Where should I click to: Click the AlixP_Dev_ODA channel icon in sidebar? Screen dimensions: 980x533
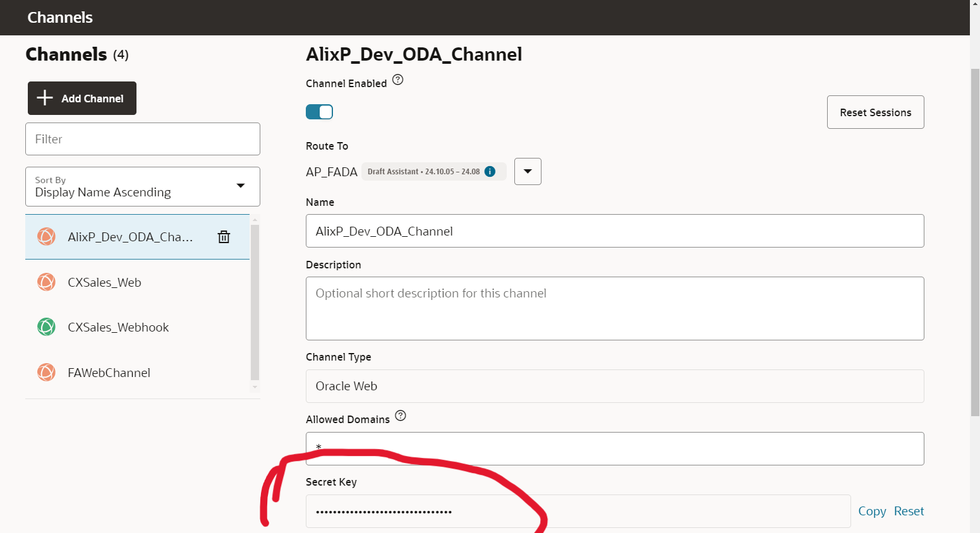click(x=45, y=237)
